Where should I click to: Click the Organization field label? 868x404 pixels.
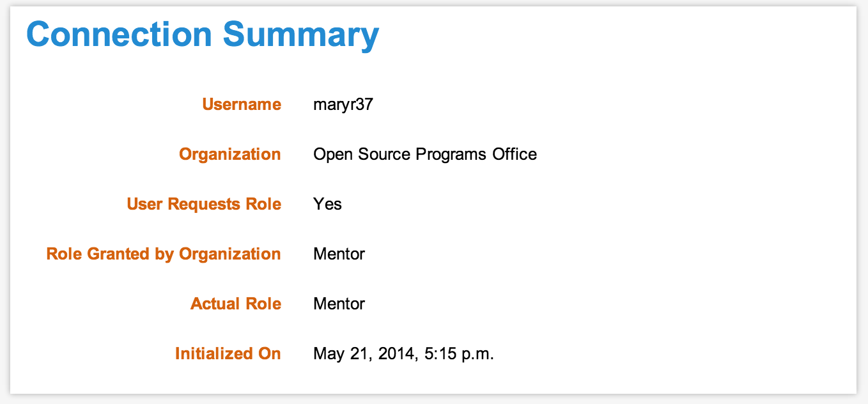tap(229, 154)
